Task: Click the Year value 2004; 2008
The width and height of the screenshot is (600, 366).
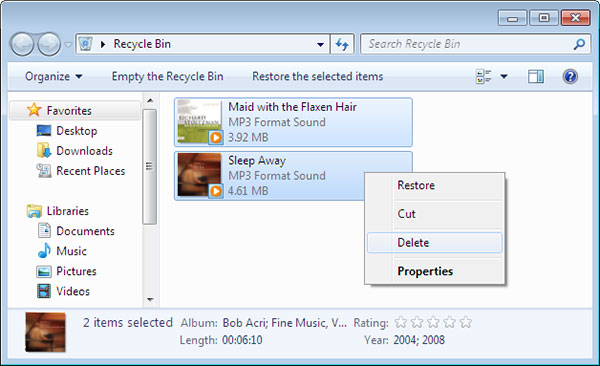Action: [419, 340]
